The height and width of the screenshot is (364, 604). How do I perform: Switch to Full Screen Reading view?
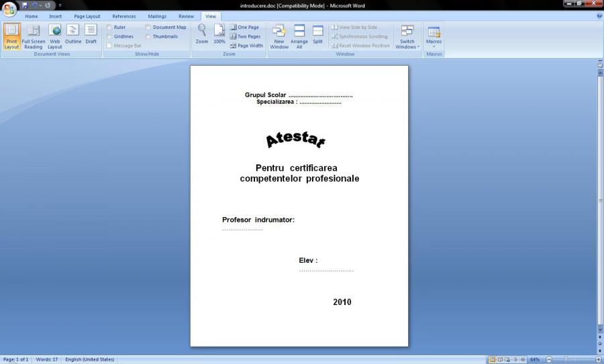coord(33,36)
